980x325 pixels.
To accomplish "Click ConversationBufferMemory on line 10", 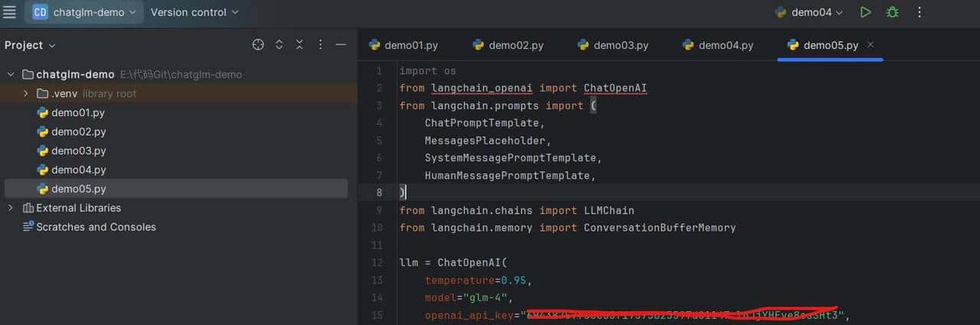I will pyautogui.click(x=659, y=228).
